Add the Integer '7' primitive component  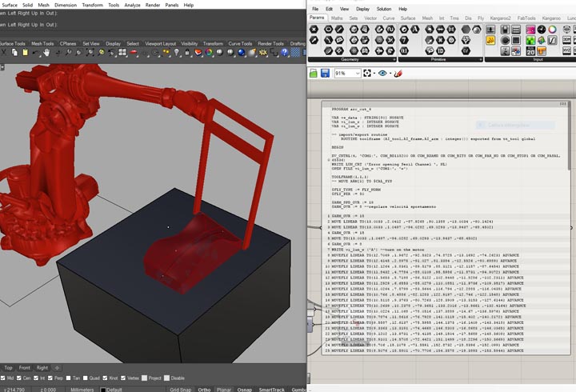point(404,40)
